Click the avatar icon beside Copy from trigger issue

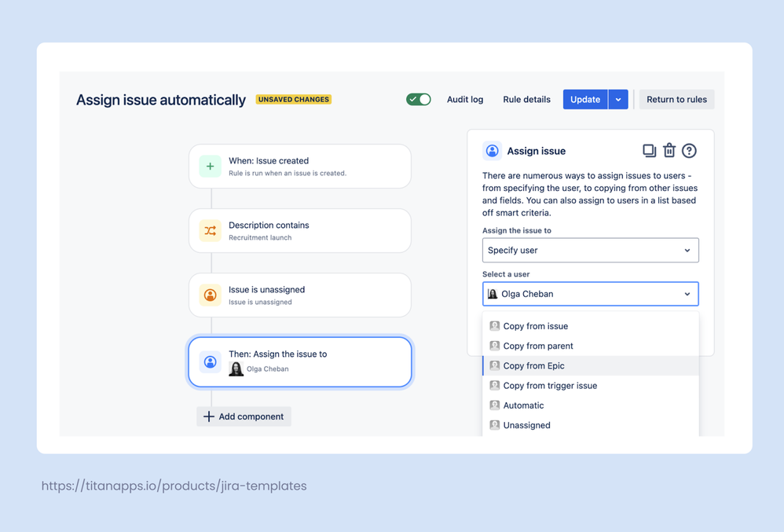coord(494,386)
